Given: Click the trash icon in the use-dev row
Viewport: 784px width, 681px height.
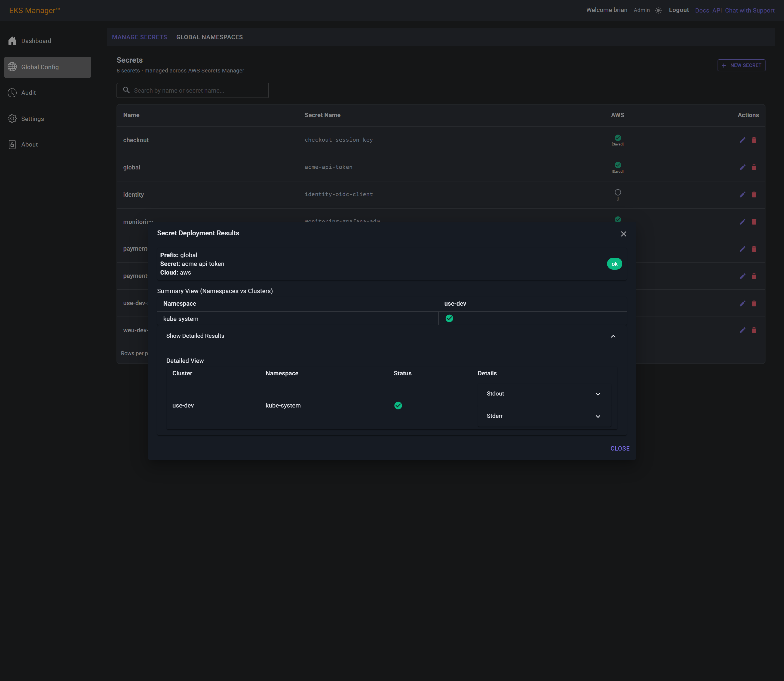Looking at the screenshot, I should pos(754,303).
